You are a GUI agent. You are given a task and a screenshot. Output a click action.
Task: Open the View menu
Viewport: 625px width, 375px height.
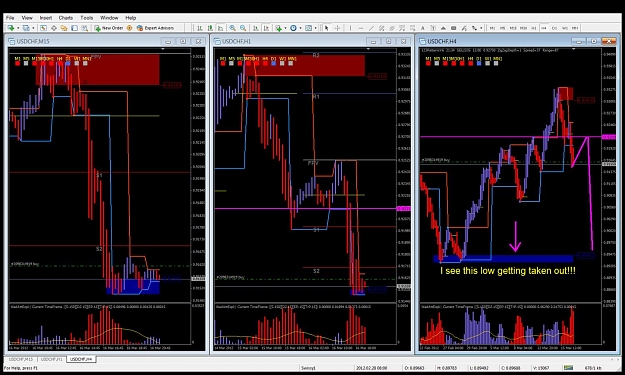(x=27, y=18)
